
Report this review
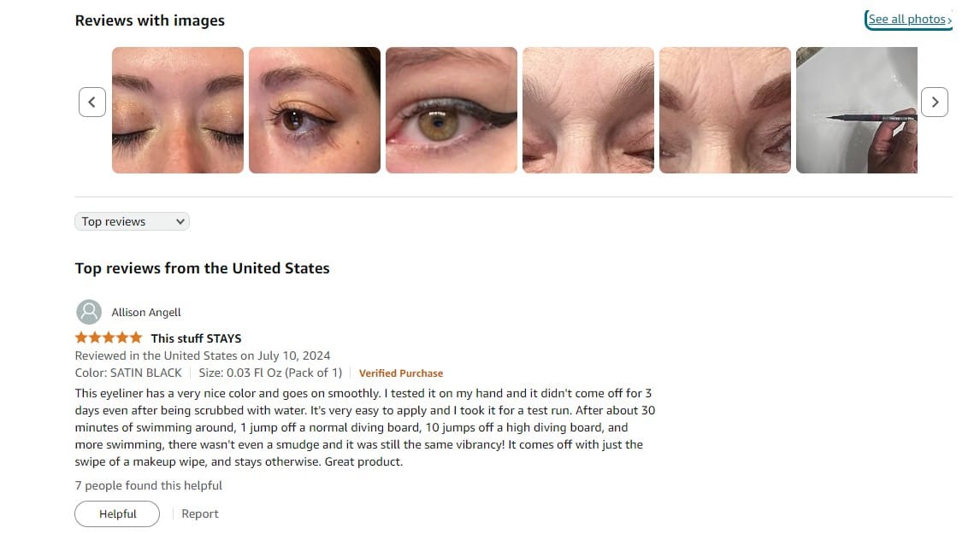coord(200,514)
